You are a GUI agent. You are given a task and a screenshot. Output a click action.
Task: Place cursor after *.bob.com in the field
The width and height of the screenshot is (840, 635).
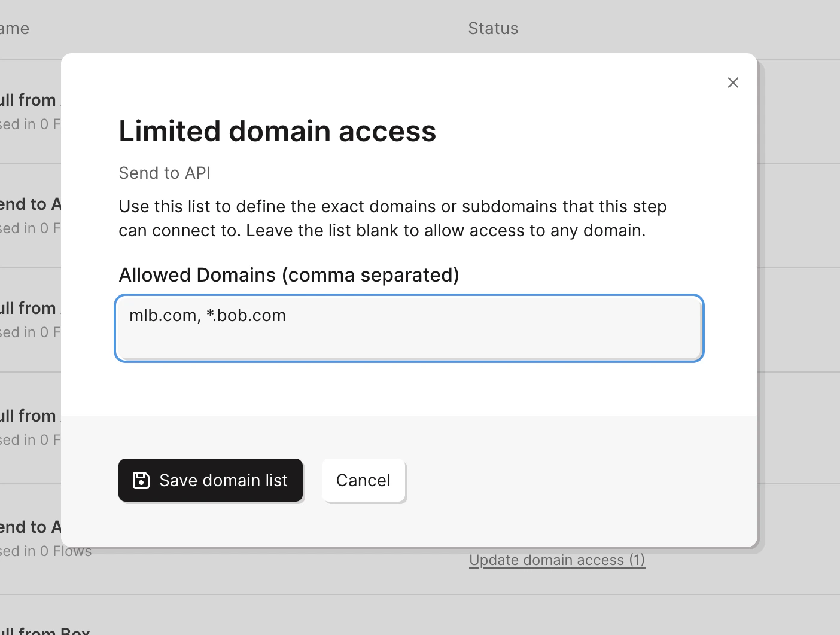(x=286, y=315)
